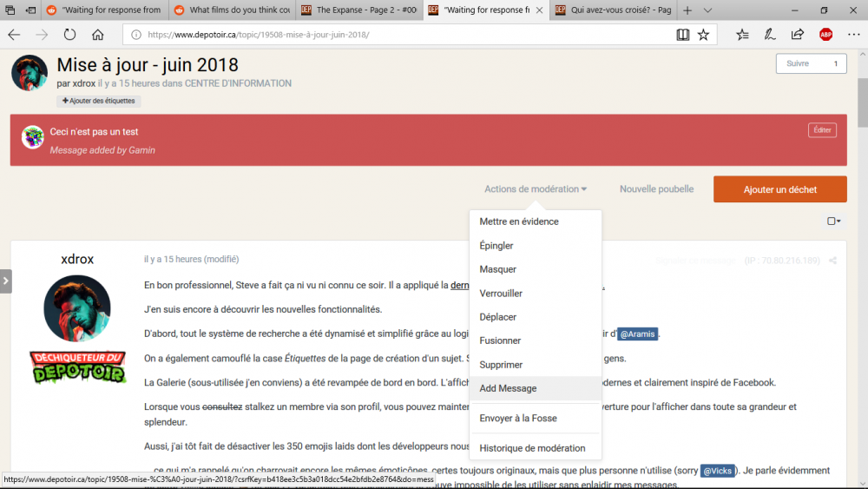Open the AdBlock Plus extension icon
The width and height of the screenshot is (868, 489).
pyautogui.click(x=825, y=35)
